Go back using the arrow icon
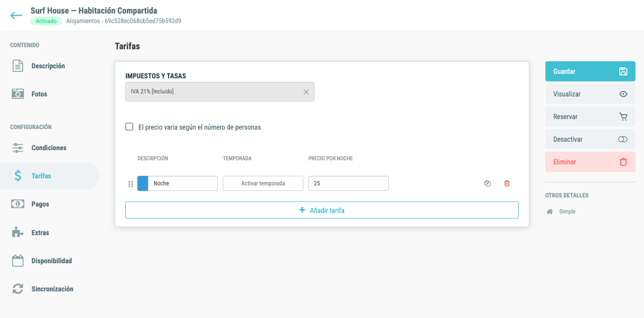Image resolution: width=644 pixels, height=318 pixels. [16, 16]
